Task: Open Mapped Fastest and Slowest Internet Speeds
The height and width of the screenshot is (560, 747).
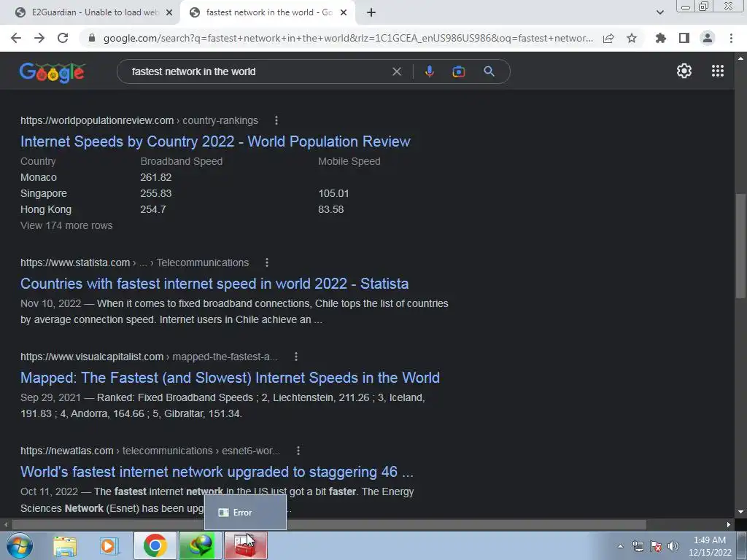Action: click(230, 378)
